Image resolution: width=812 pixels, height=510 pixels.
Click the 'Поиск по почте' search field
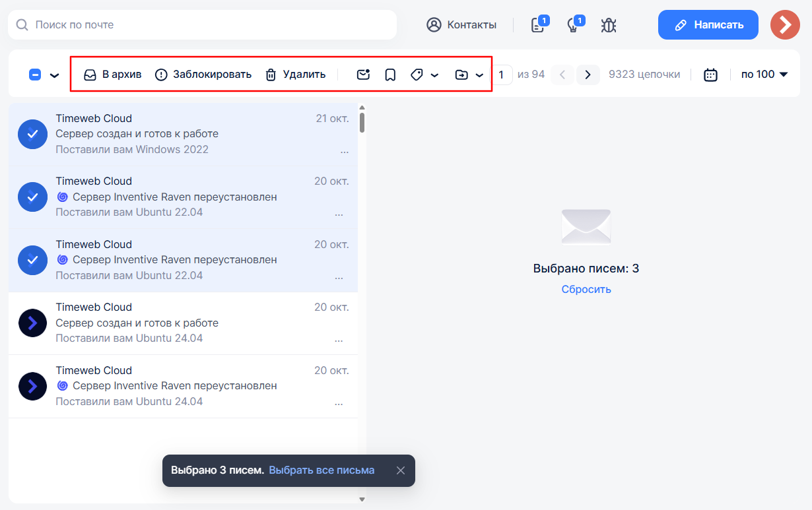(205, 25)
